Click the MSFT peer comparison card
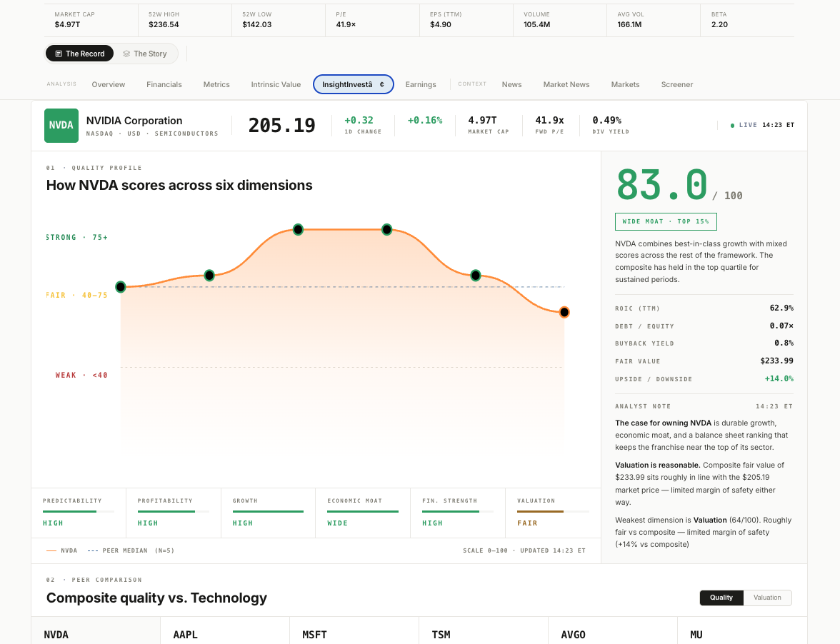 coord(354,630)
